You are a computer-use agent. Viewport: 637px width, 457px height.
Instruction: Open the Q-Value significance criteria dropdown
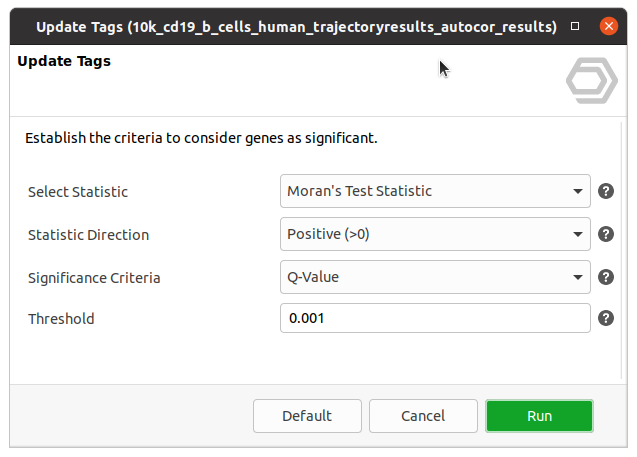(435, 277)
